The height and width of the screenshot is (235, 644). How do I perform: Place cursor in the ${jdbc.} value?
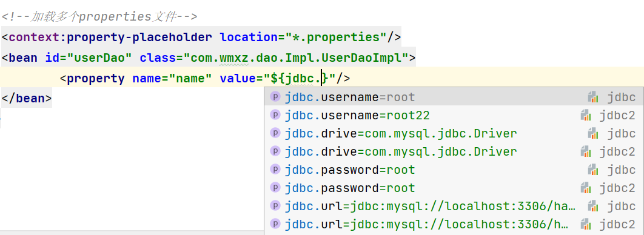[x=299, y=78]
